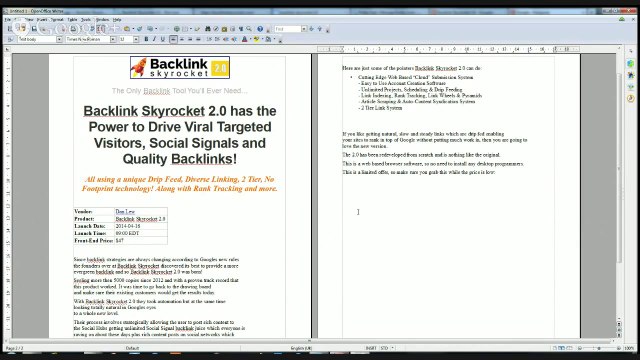Click the Dan Lew vendor link
640x360 pixels.
[x=125, y=211]
